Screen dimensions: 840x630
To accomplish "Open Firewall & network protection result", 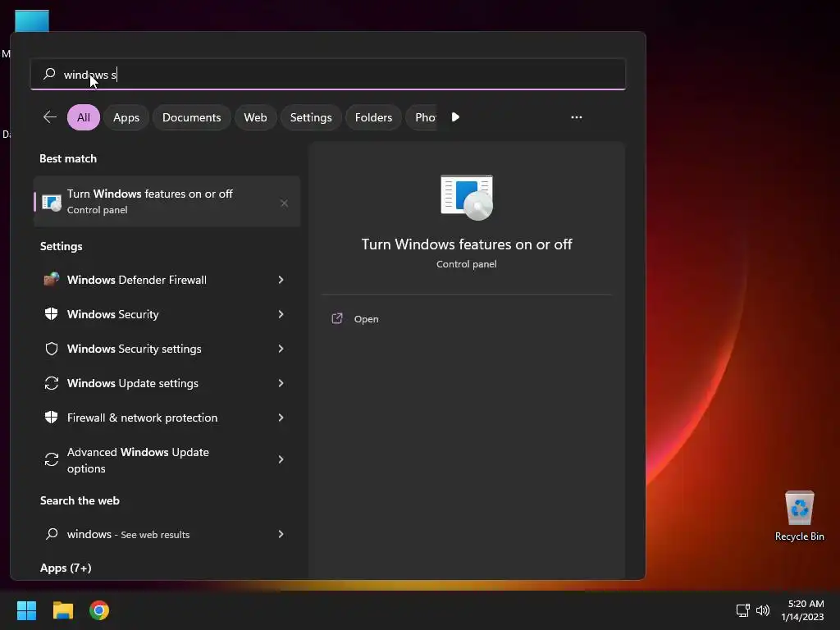I will coord(167,418).
